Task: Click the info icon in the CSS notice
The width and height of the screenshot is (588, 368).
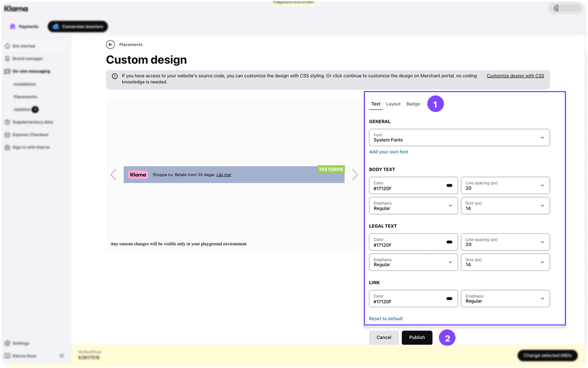Action: click(x=114, y=76)
